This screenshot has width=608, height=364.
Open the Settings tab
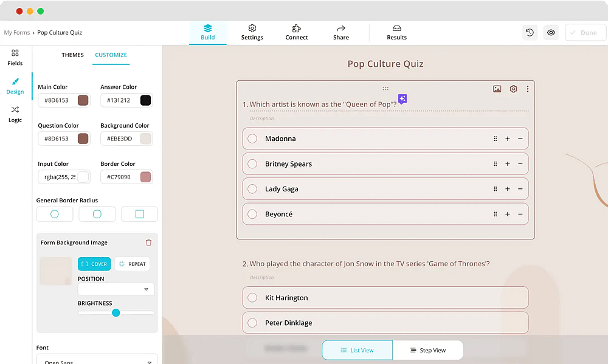point(252,33)
